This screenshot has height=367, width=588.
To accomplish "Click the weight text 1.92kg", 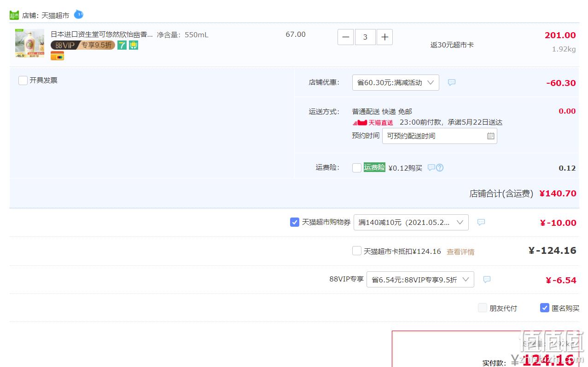I will click(x=564, y=49).
